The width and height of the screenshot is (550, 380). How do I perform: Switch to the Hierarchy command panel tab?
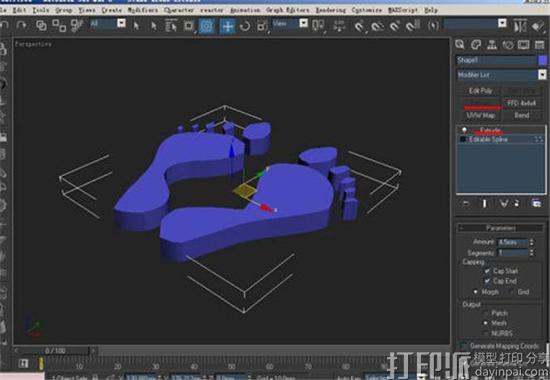[x=492, y=45]
